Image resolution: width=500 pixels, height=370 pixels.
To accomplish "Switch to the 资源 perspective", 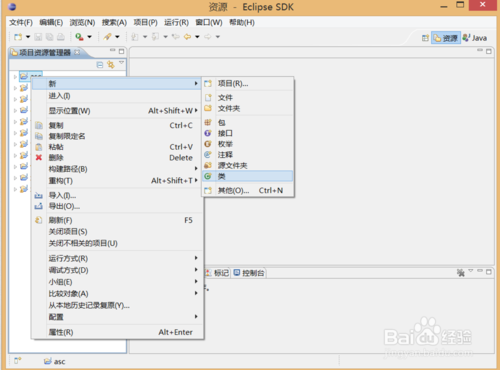I will point(446,38).
